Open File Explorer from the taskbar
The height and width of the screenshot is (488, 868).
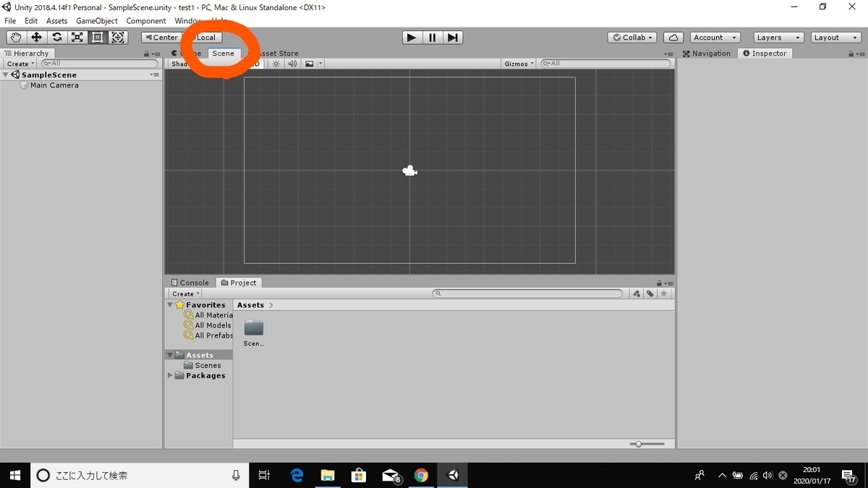click(x=328, y=475)
